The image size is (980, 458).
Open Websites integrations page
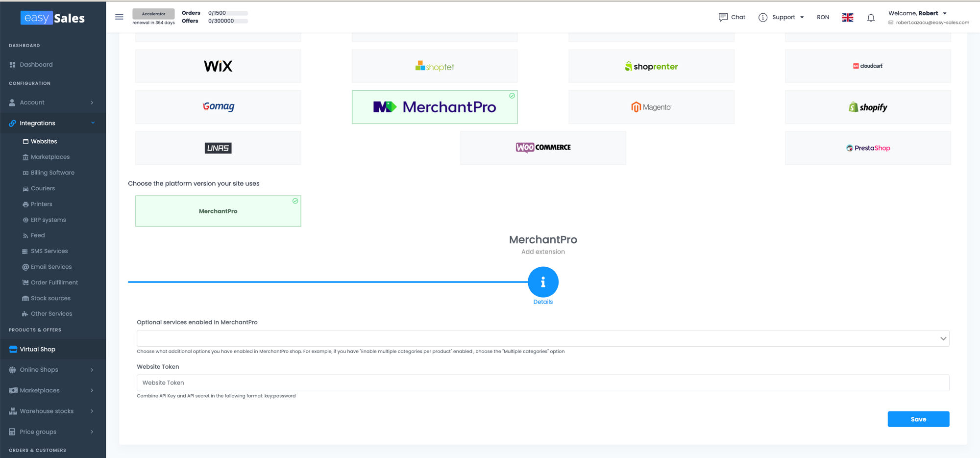coord(44,141)
